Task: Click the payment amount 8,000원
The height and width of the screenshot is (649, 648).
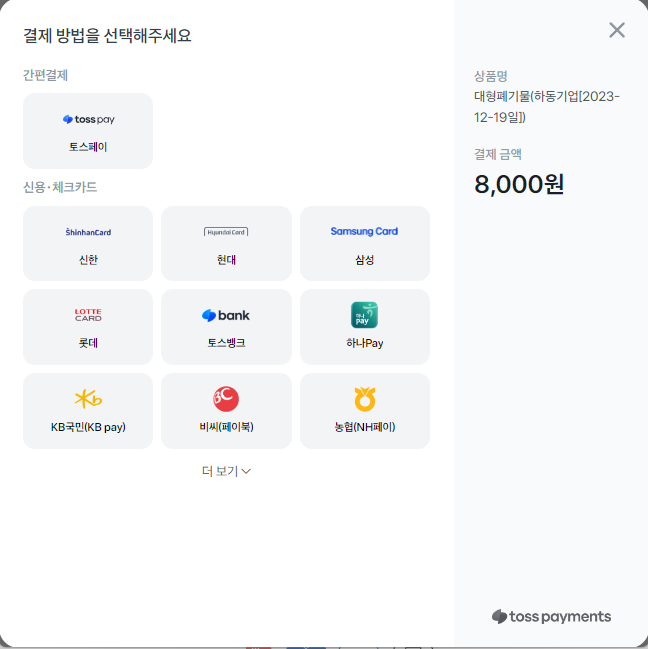Action: (x=519, y=184)
